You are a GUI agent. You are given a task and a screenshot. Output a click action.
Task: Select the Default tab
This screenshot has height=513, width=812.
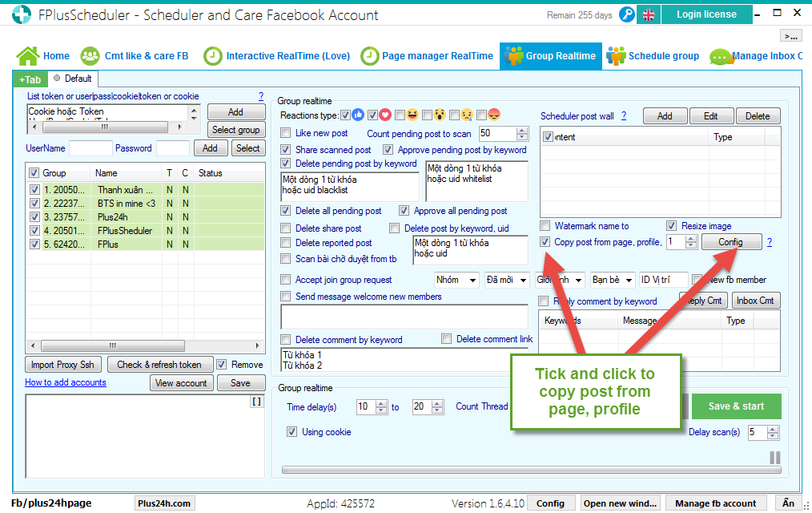(73, 79)
